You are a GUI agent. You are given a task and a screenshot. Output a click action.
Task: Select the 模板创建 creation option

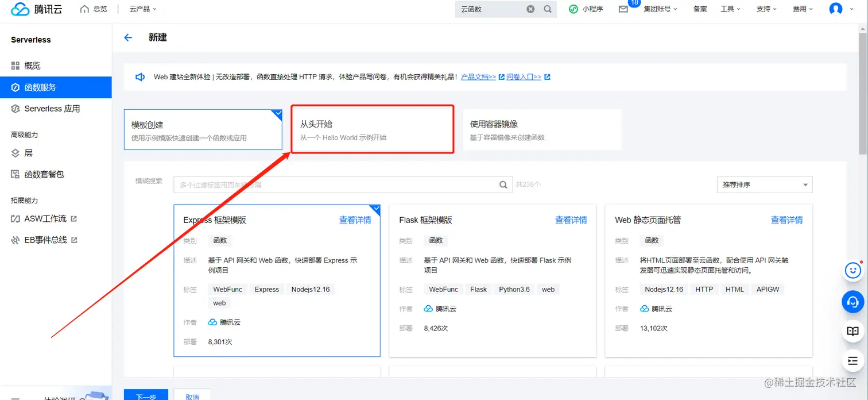point(203,130)
